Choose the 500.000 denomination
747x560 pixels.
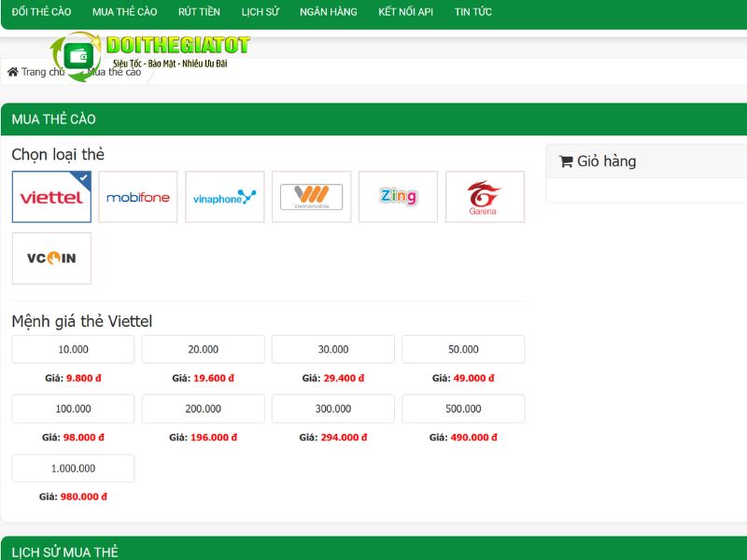point(463,409)
